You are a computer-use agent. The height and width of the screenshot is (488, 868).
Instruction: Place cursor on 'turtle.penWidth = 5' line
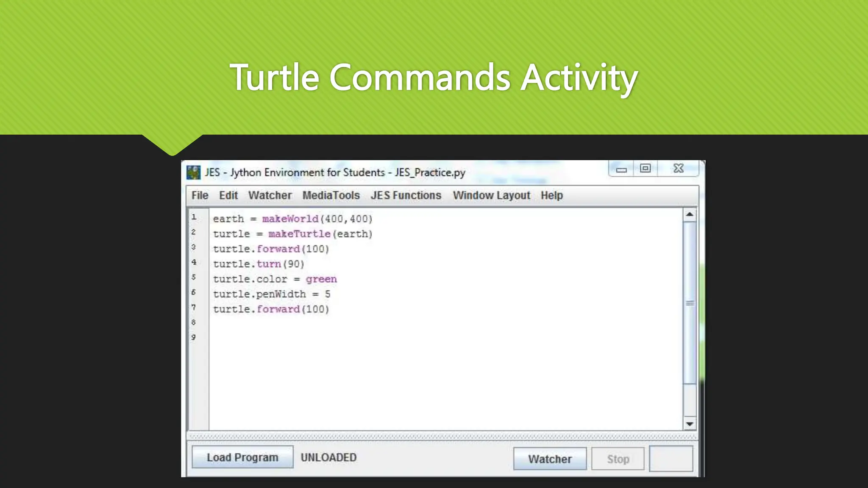pyautogui.click(x=271, y=294)
